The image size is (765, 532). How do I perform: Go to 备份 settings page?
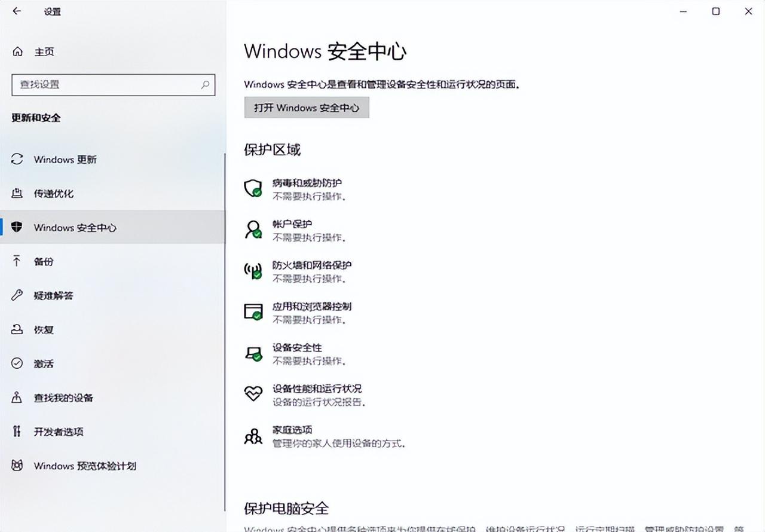pyautogui.click(x=112, y=261)
